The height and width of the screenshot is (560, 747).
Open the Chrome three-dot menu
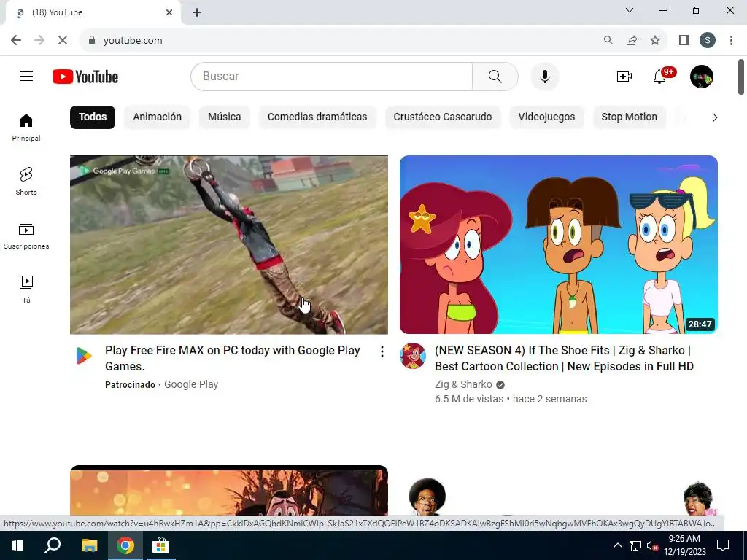coord(731,41)
